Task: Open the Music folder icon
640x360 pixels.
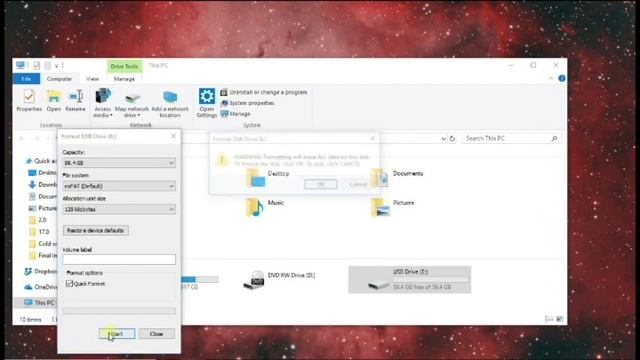Action: tap(254, 207)
